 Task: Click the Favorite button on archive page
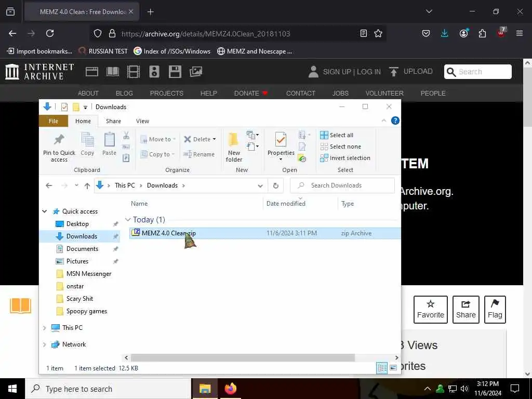pyautogui.click(x=431, y=310)
